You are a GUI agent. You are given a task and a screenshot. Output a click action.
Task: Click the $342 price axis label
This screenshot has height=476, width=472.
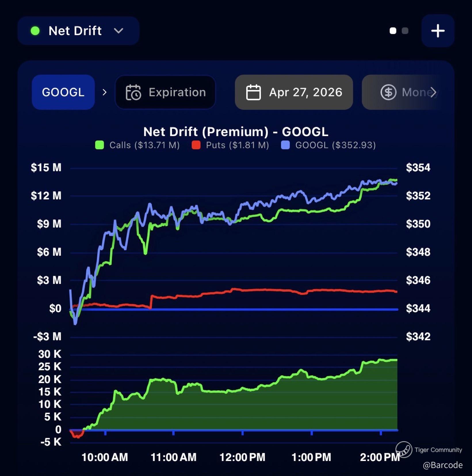[x=418, y=337]
